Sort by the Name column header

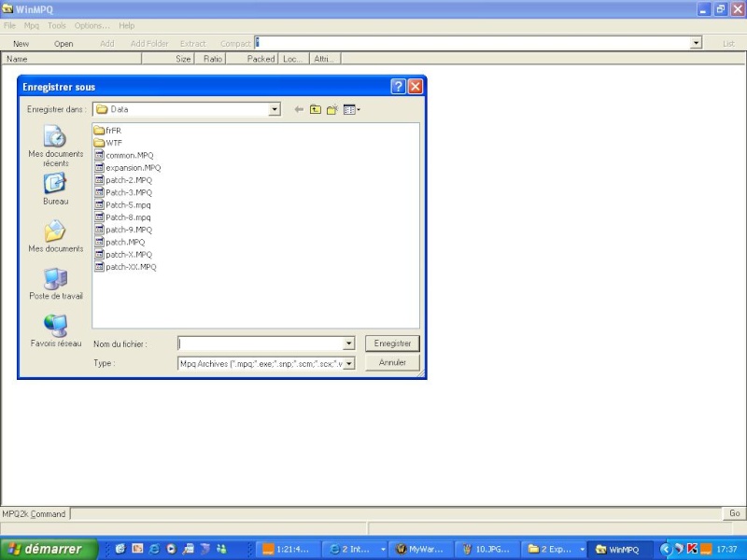72,59
